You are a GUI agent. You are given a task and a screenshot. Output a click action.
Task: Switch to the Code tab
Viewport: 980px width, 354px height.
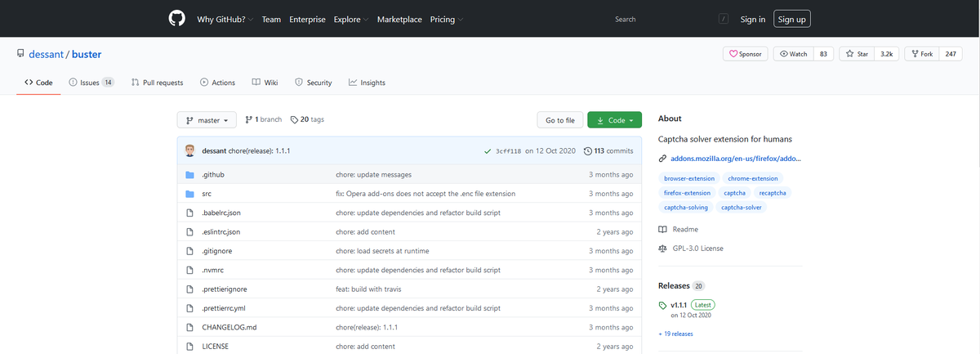pos(38,83)
